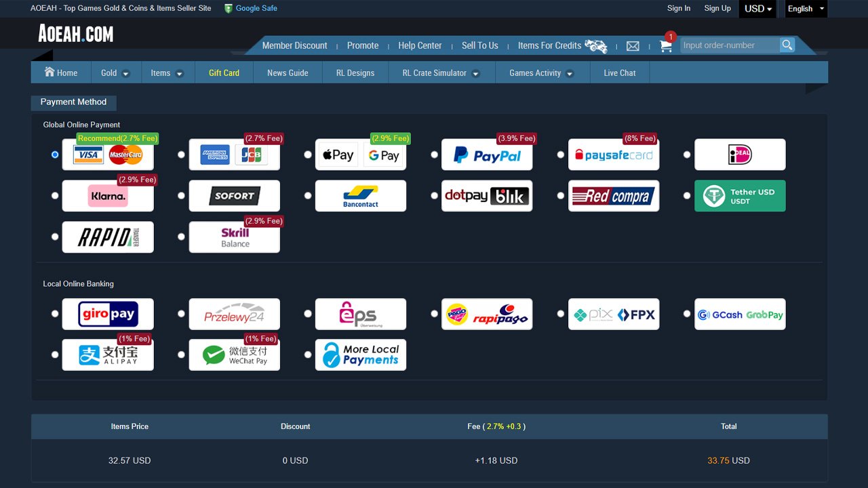
Task: Select the Klarna payment radio button
Action: pos(55,195)
